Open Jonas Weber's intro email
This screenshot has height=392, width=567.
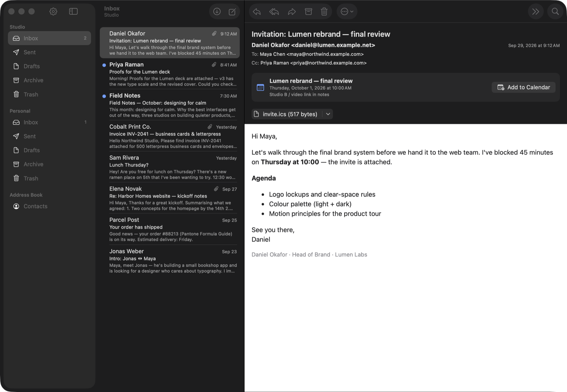click(x=170, y=261)
